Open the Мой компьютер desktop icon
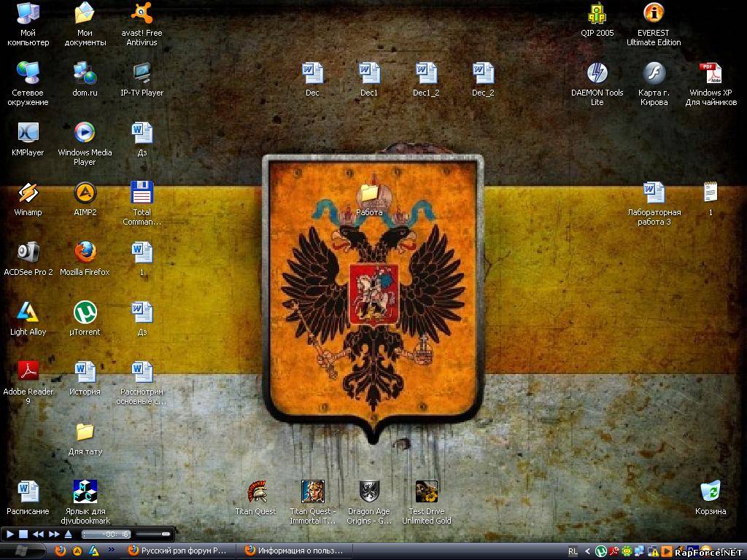The width and height of the screenshot is (747, 560). tap(28, 24)
